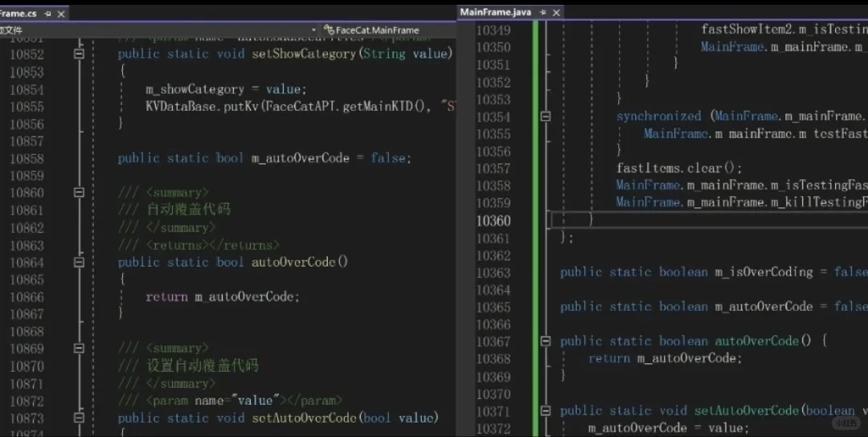Switch to the MainFrame.java tab
This screenshot has width=868, height=437.
coord(495,12)
